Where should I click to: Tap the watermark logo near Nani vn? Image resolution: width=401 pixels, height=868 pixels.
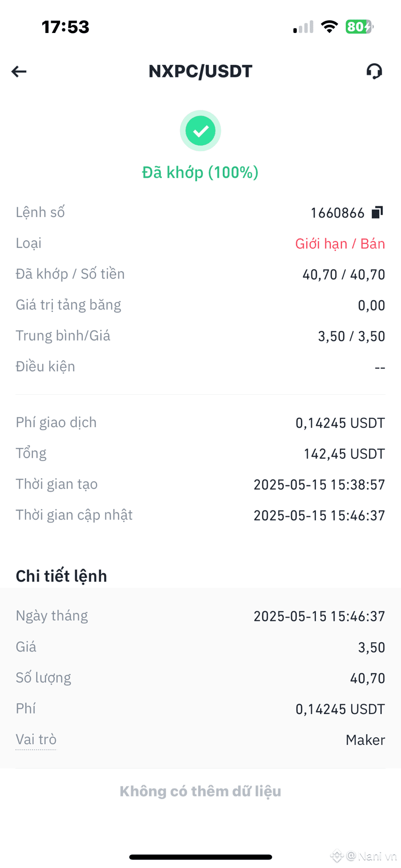337,856
